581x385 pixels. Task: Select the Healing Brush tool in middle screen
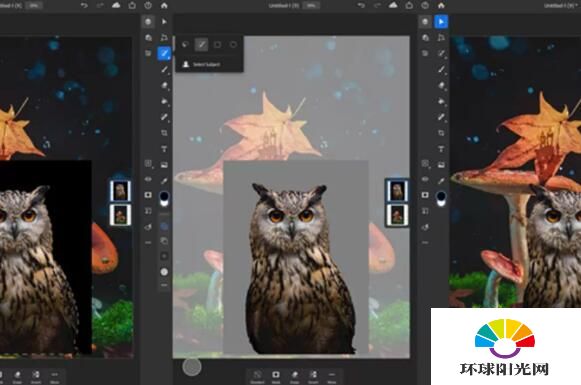pos(164,117)
